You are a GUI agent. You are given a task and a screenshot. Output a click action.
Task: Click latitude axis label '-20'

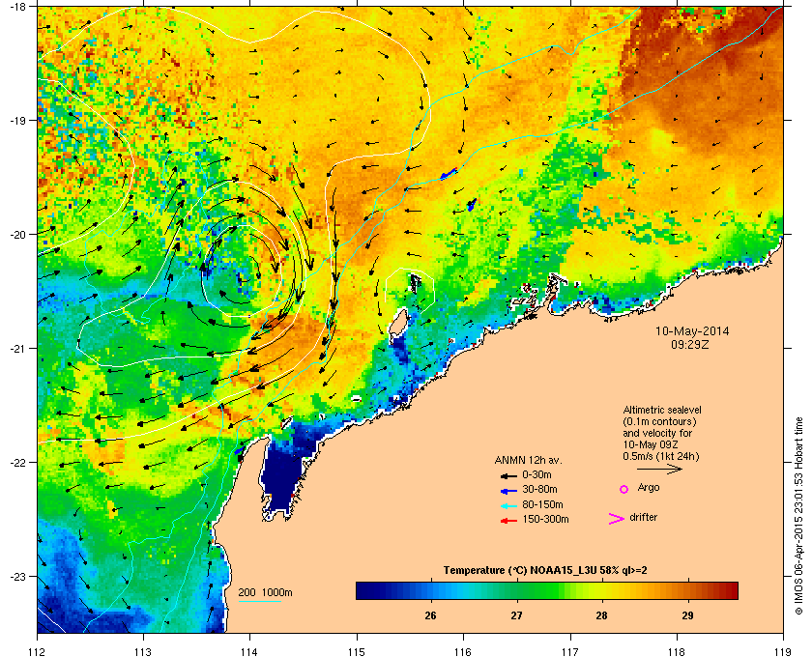tap(17, 234)
